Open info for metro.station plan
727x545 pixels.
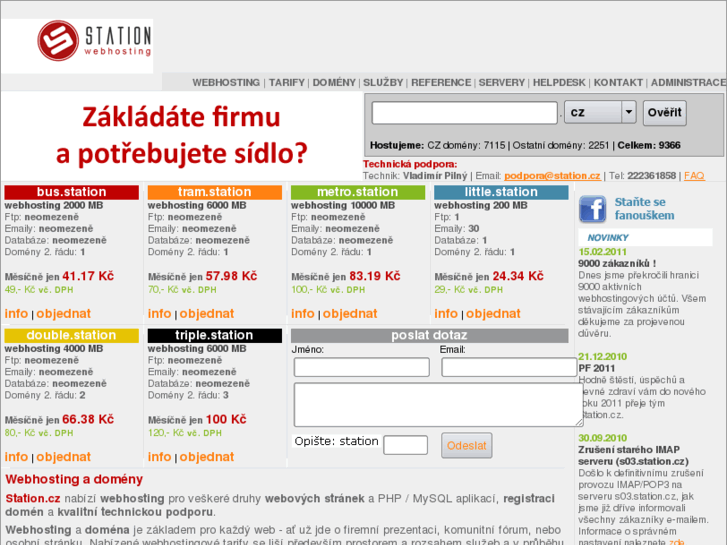pyautogui.click(x=303, y=314)
